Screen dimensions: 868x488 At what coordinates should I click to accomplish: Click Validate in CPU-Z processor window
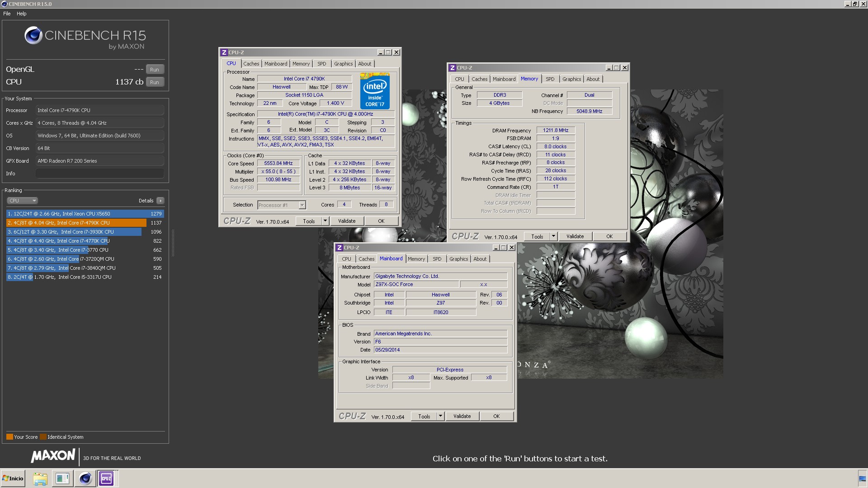pyautogui.click(x=347, y=221)
